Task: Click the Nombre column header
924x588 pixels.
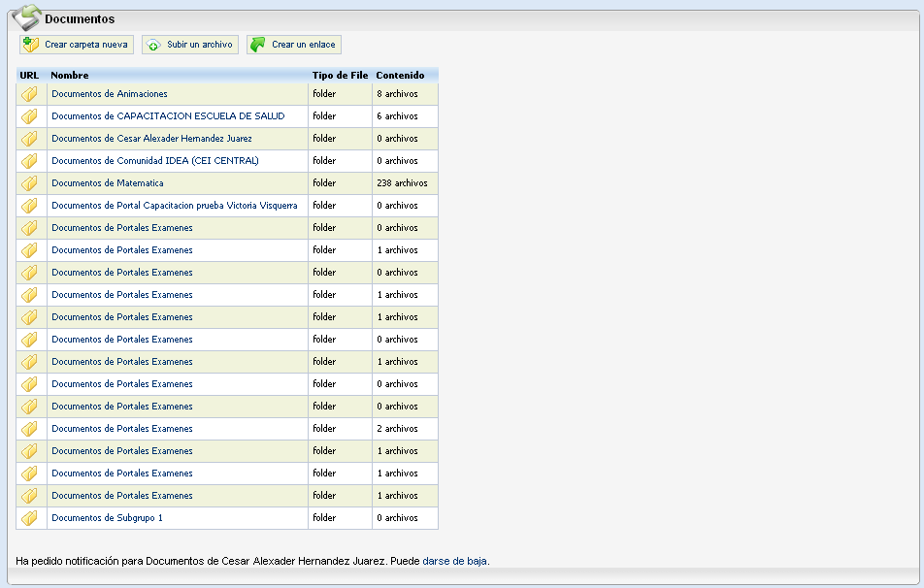Action: click(x=70, y=75)
